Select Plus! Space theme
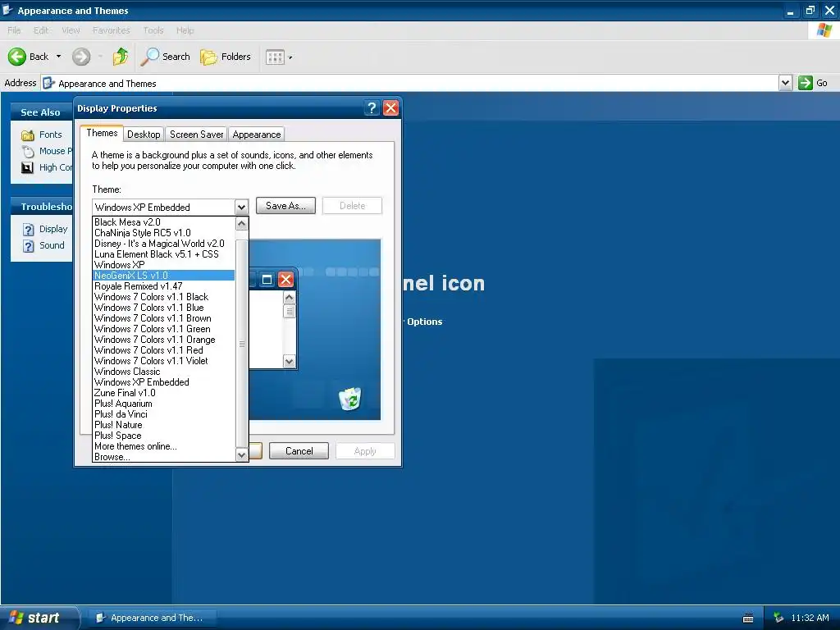Image resolution: width=840 pixels, height=630 pixels. (x=164, y=436)
